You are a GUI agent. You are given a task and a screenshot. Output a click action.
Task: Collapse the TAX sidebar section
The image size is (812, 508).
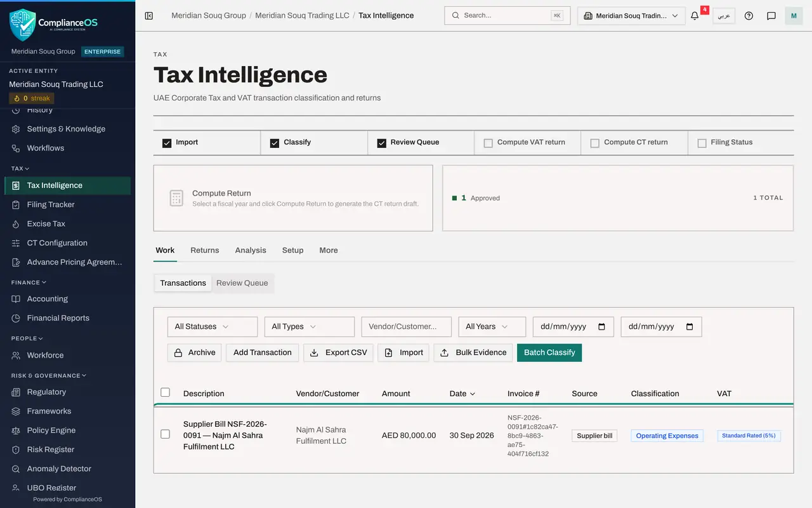coord(20,168)
